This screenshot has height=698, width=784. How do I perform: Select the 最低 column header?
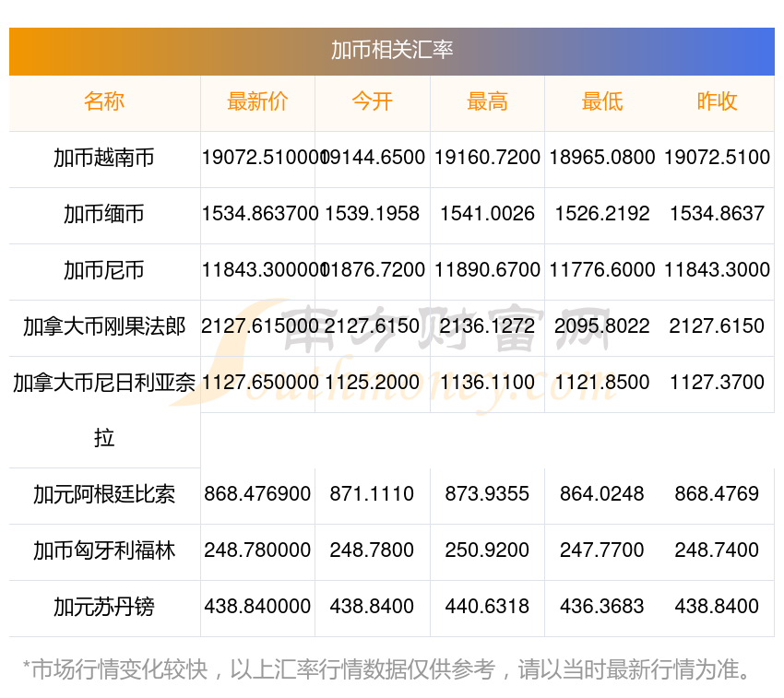pos(602,101)
